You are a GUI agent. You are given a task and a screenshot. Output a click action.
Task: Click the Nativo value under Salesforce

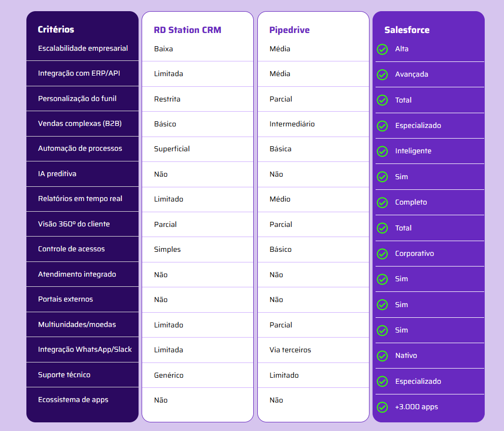tap(406, 355)
